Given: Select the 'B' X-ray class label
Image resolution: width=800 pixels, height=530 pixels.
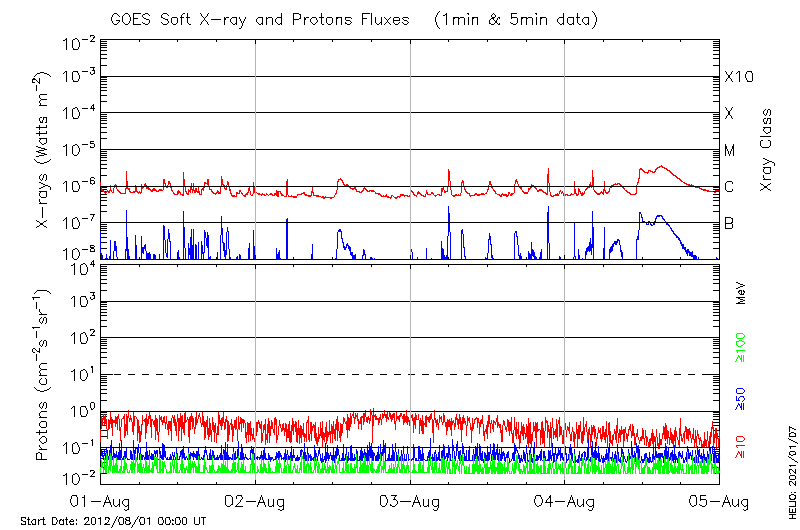Looking at the screenshot, I should (729, 223).
